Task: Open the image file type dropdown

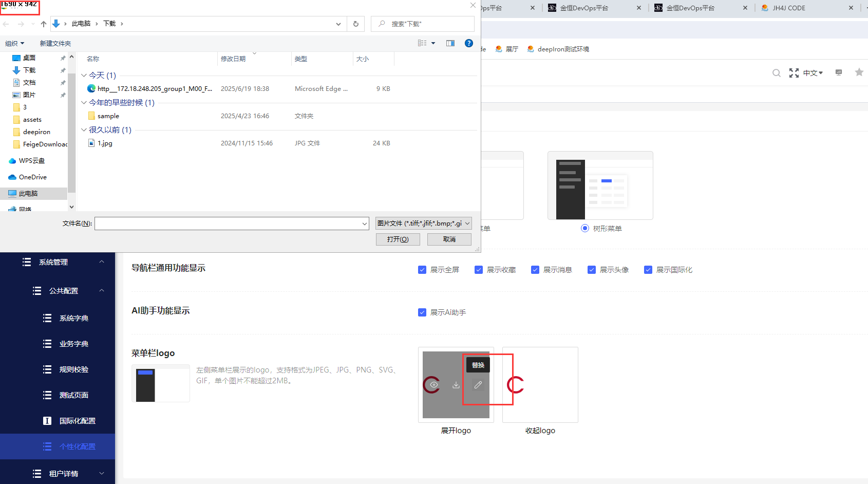Action: pos(424,224)
